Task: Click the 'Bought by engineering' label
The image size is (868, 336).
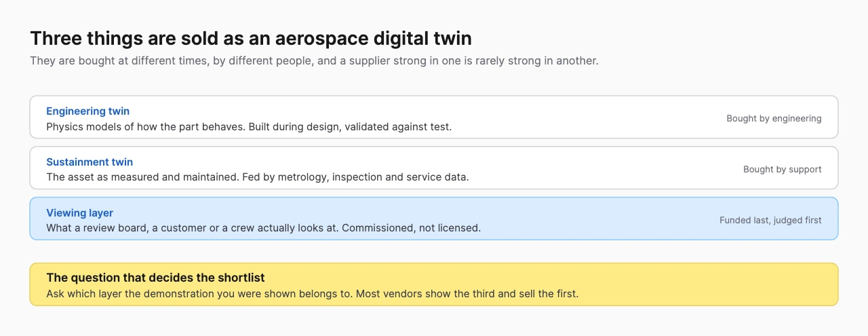Action: [774, 118]
